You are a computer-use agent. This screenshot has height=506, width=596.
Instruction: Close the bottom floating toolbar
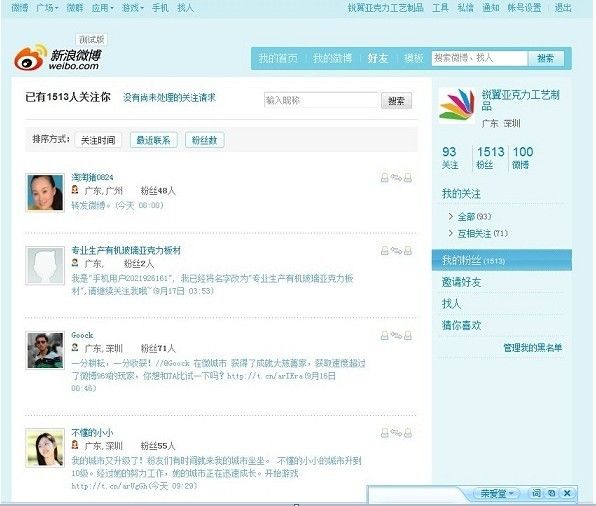coord(567,493)
